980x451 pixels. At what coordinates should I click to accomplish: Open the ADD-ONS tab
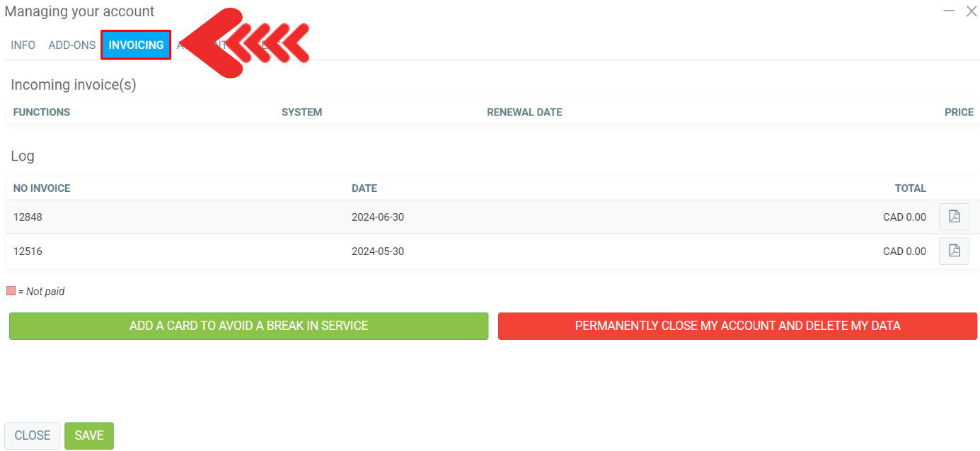[71, 45]
